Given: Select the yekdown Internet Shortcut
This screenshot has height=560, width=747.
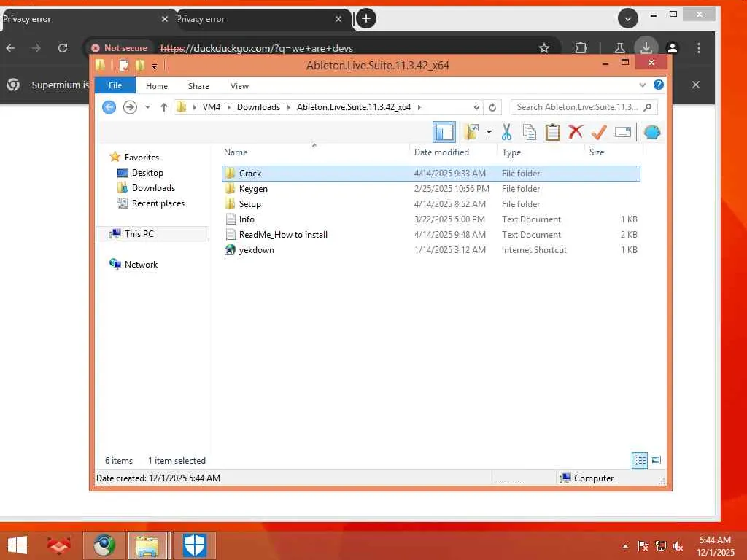Looking at the screenshot, I should click(430, 249).
